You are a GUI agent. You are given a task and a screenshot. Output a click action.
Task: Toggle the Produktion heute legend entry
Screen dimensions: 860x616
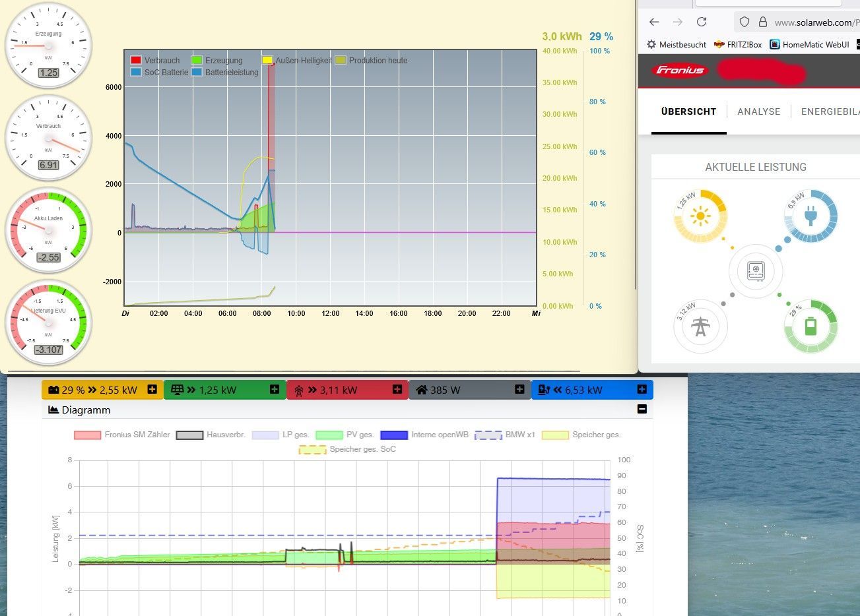pos(372,60)
